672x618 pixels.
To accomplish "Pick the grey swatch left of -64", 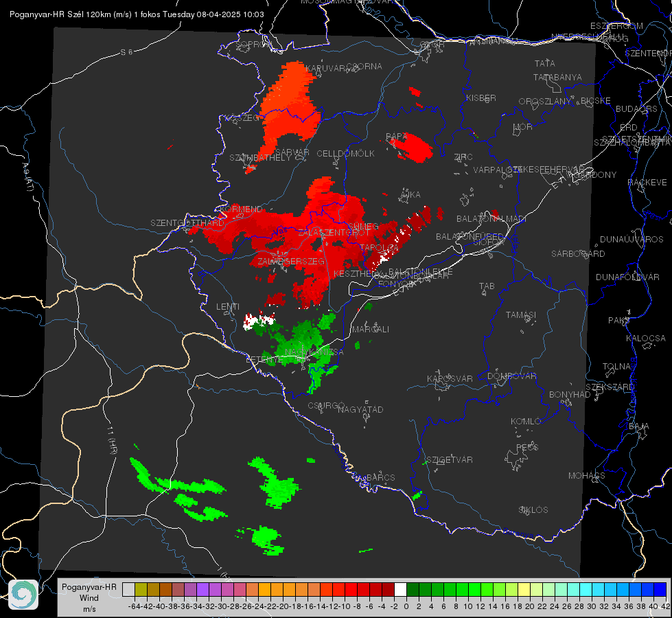I will (x=128, y=589).
